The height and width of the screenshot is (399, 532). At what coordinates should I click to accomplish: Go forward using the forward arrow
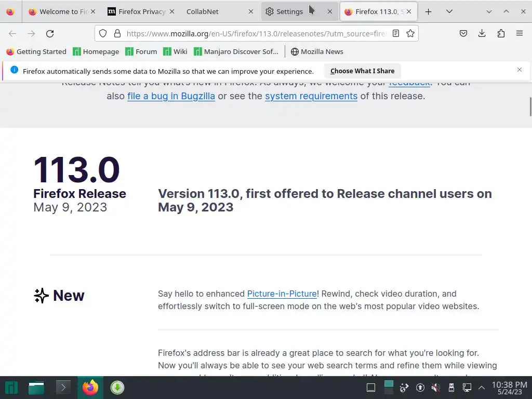point(31,33)
